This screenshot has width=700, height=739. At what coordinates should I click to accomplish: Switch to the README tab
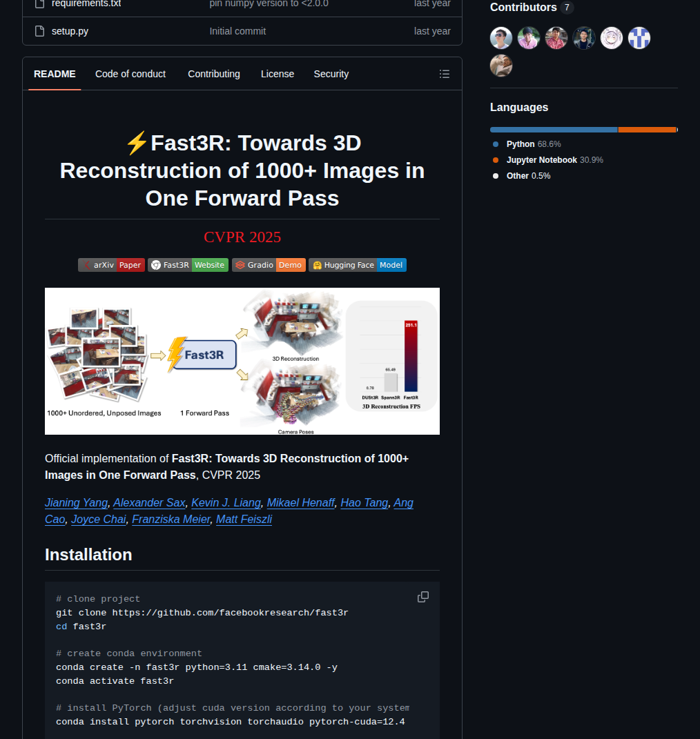(x=55, y=74)
